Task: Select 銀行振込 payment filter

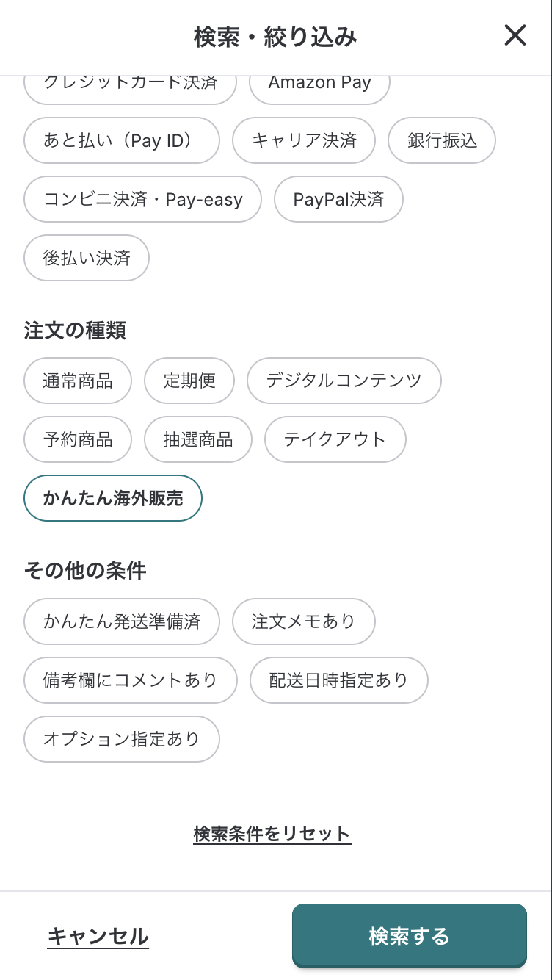Action: click(x=442, y=140)
